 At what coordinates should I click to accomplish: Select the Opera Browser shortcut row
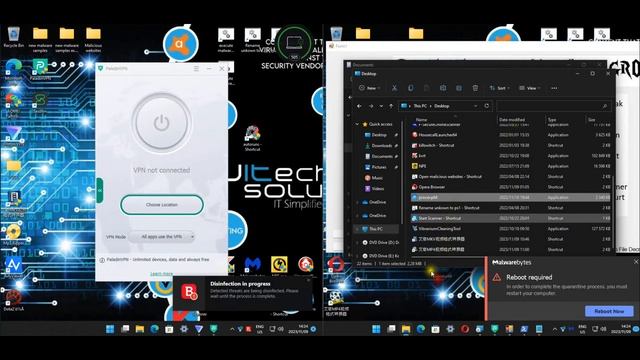(x=510, y=187)
